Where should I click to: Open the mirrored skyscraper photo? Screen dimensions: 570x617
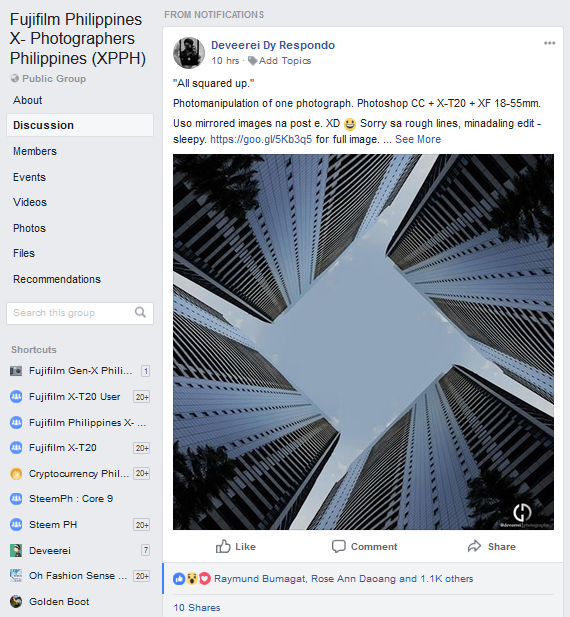363,342
